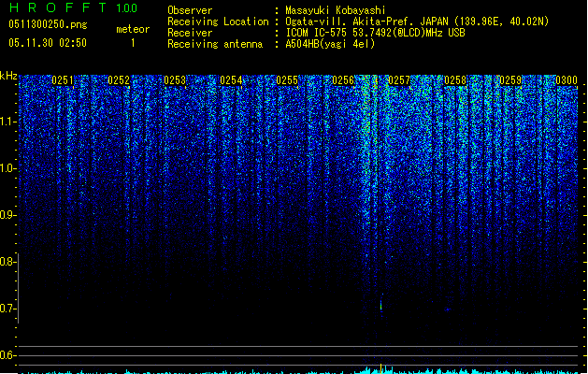Click the Receiving antenna label
588x374 pixels.
pyautogui.click(x=215, y=44)
